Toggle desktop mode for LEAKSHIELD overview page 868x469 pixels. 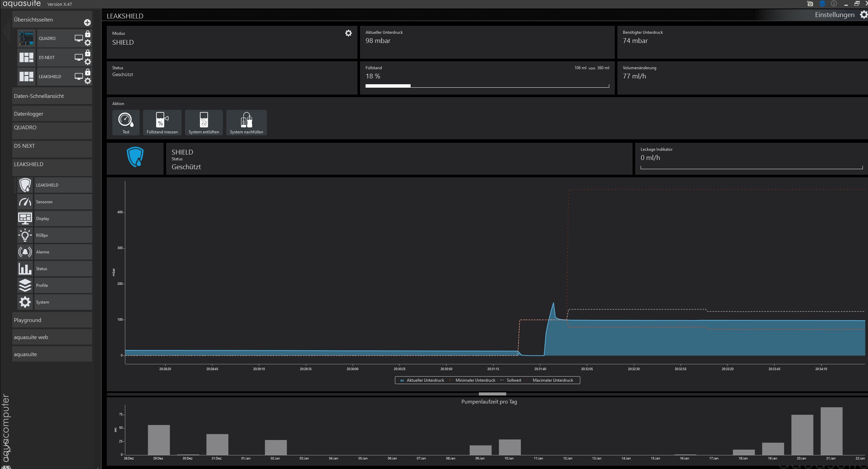[x=79, y=76]
